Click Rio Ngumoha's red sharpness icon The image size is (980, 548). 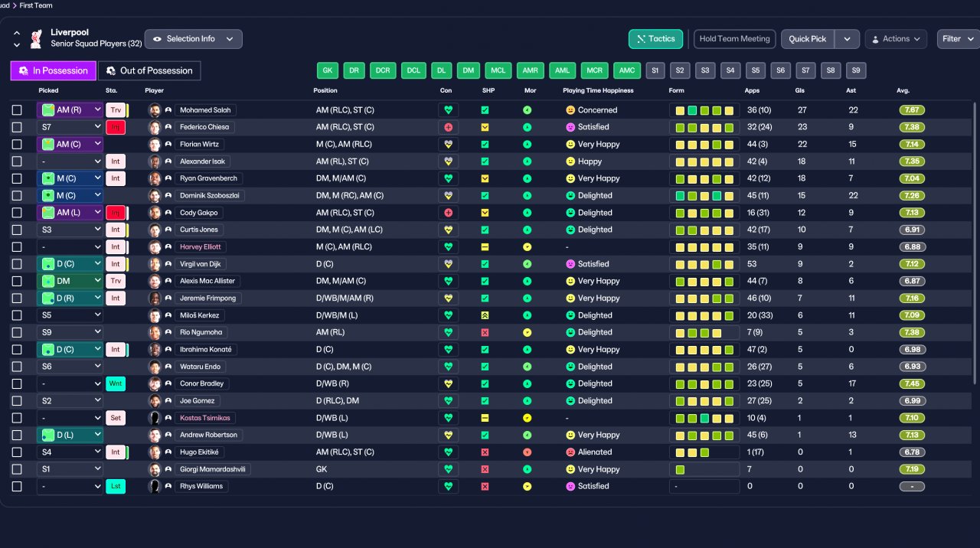[485, 332]
